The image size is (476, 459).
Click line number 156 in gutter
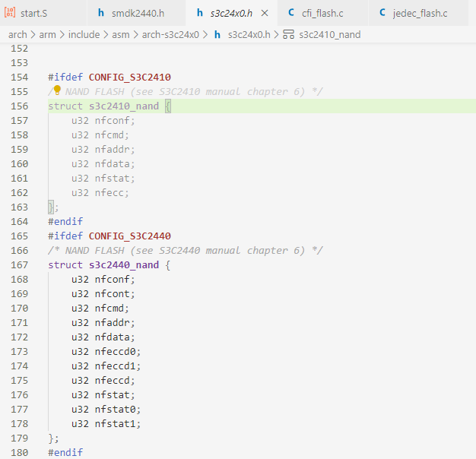[20, 106]
